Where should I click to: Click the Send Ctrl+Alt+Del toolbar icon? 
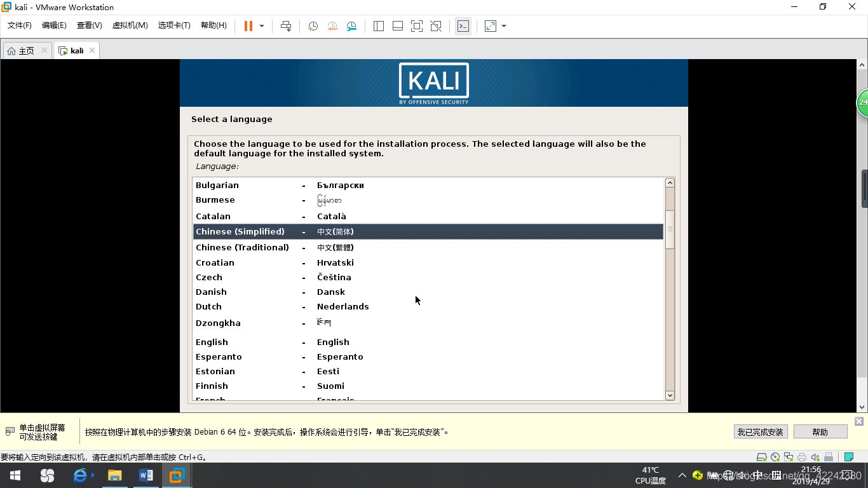pyautogui.click(x=286, y=26)
